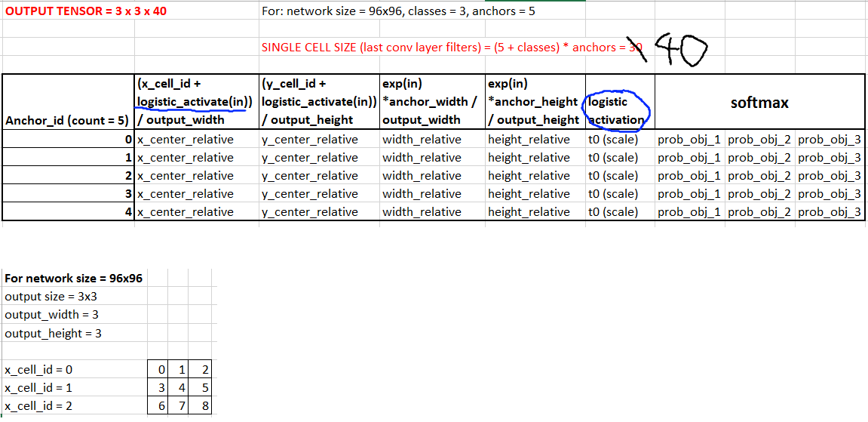Select y_center_relative in anchor row 2

click(319, 176)
